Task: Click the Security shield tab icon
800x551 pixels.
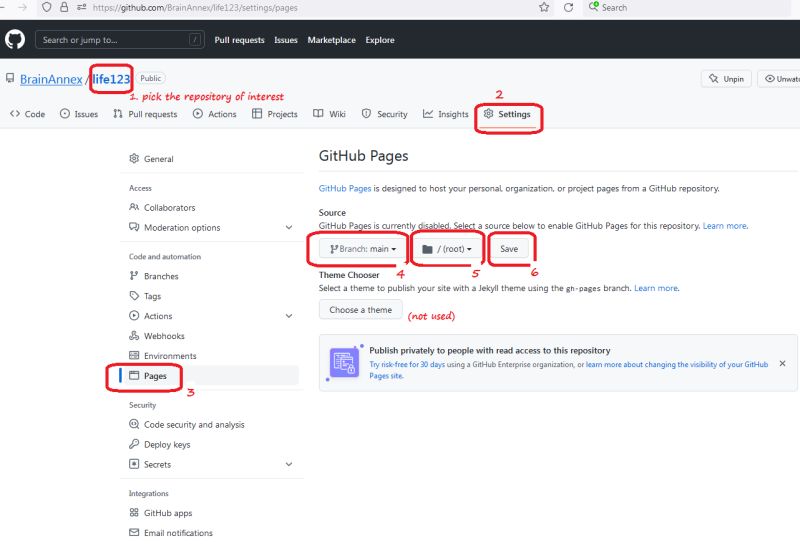Action: click(366, 113)
